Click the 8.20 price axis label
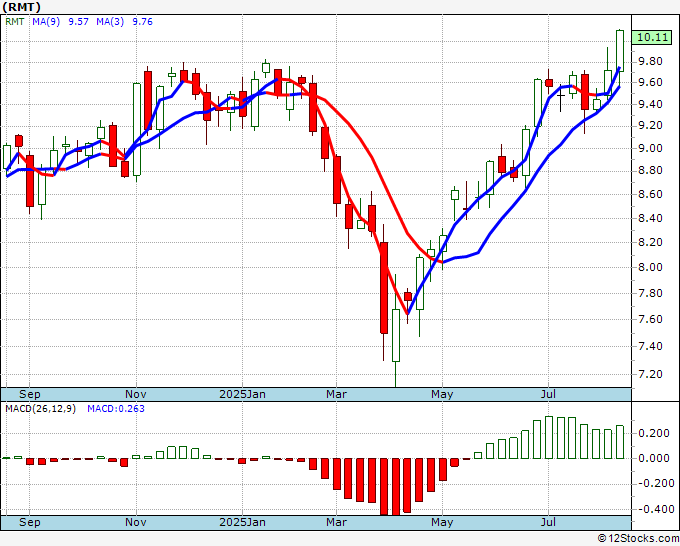The image size is (680, 546). (651, 242)
